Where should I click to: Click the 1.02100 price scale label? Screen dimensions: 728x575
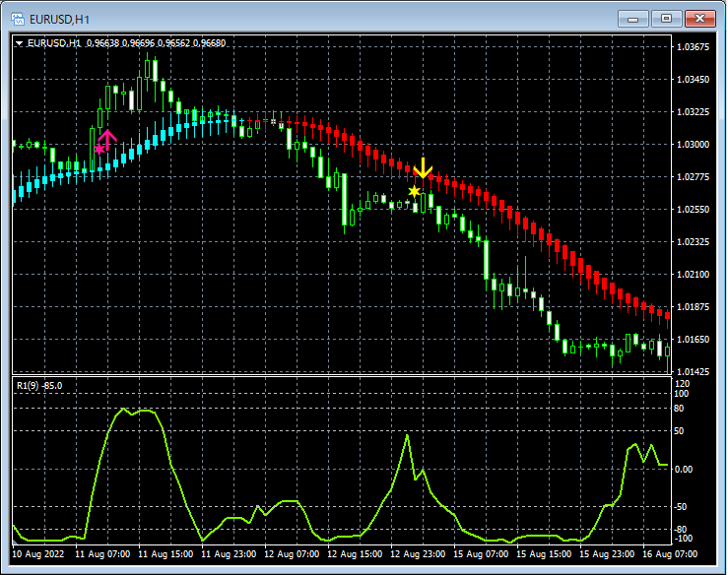tap(694, 275)
